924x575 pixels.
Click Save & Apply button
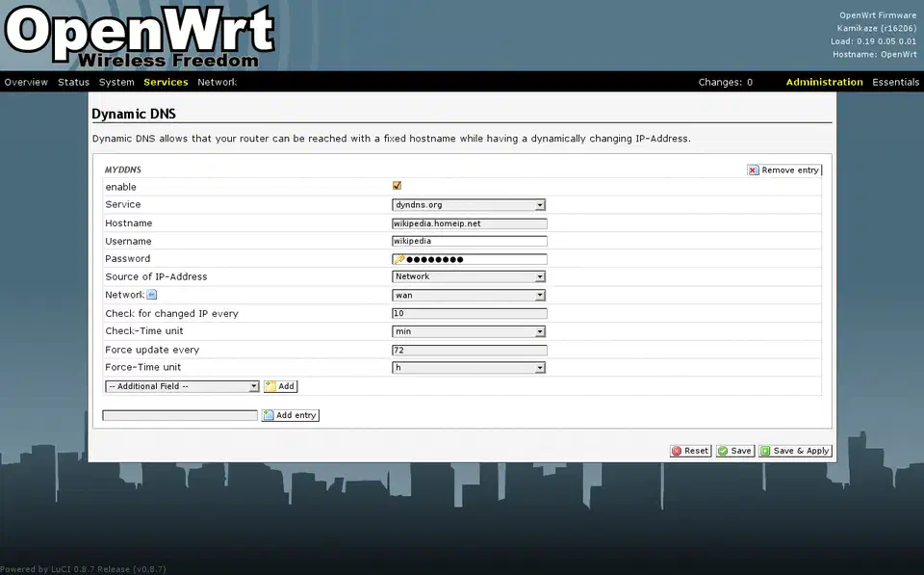pos(796,451)
